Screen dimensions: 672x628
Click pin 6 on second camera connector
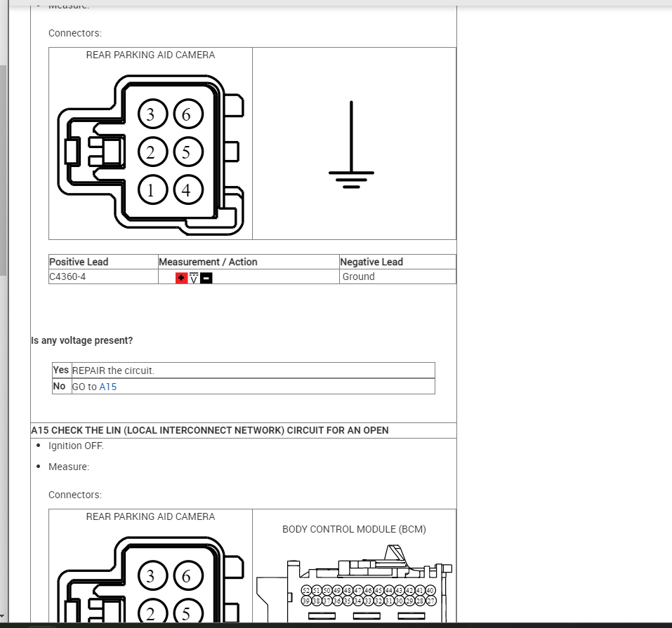coord(188,576)
